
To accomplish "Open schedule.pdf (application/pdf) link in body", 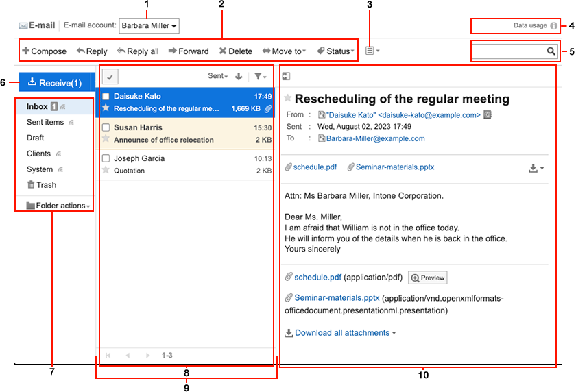I will tap(317, 277).
